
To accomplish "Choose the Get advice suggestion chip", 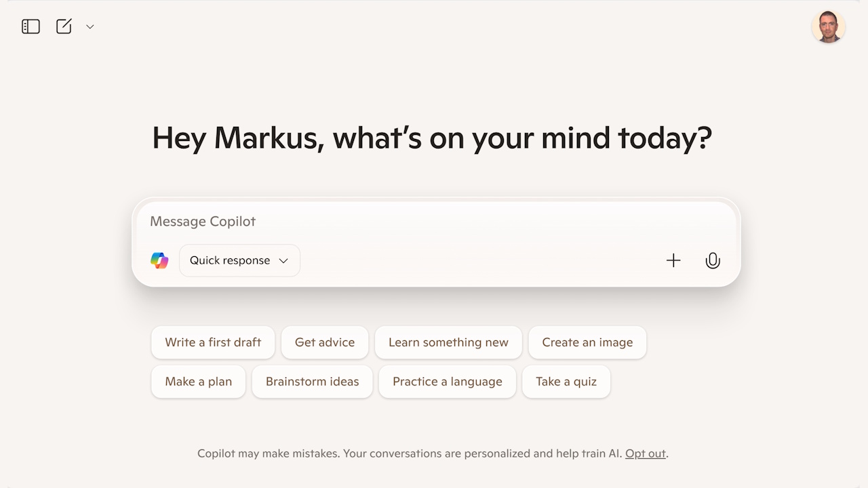I will 325,342.
